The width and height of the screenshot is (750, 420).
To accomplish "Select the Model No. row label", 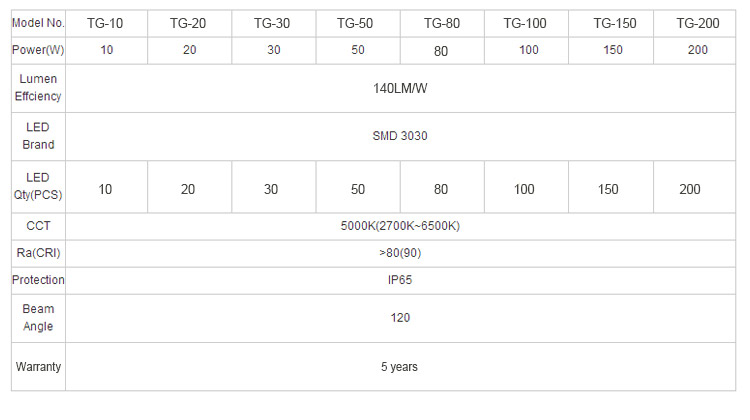I will tap(38, 23).
